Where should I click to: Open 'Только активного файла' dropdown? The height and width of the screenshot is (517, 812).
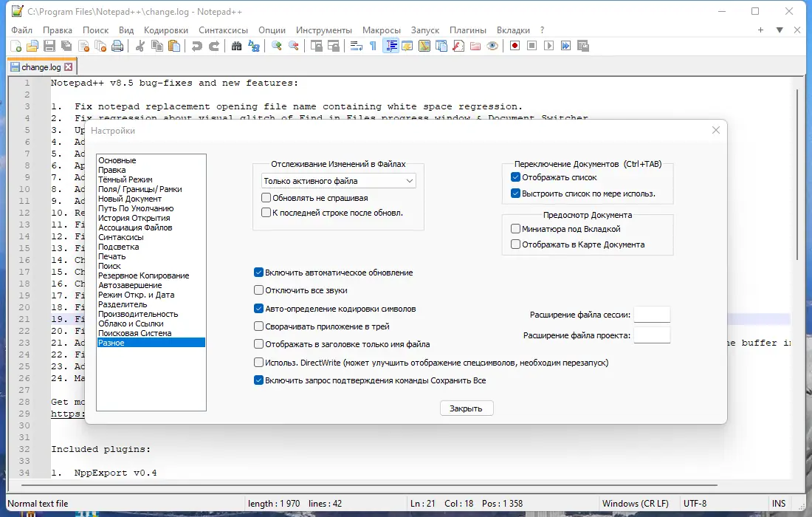click(338, 181)
